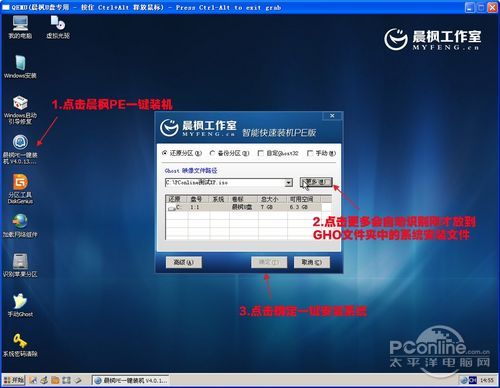This screenshot has height=388, width=500.
Task: Close the 智能快速装机PE版 dialog
Action: [332, 116]
